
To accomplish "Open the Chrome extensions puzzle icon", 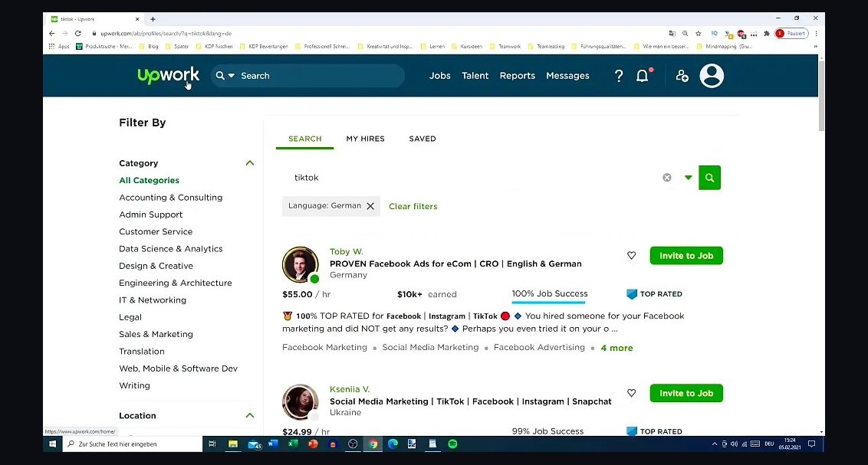I will point(767,33).
